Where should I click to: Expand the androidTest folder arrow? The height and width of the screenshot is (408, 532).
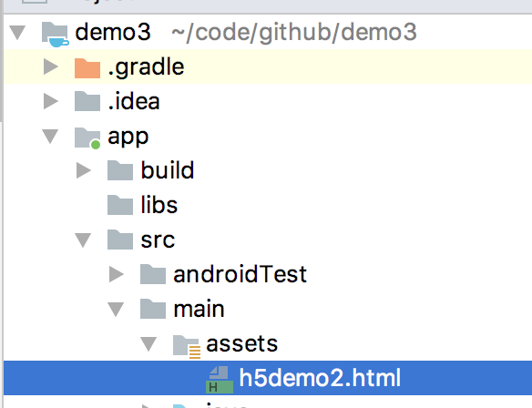coord(116,274)
